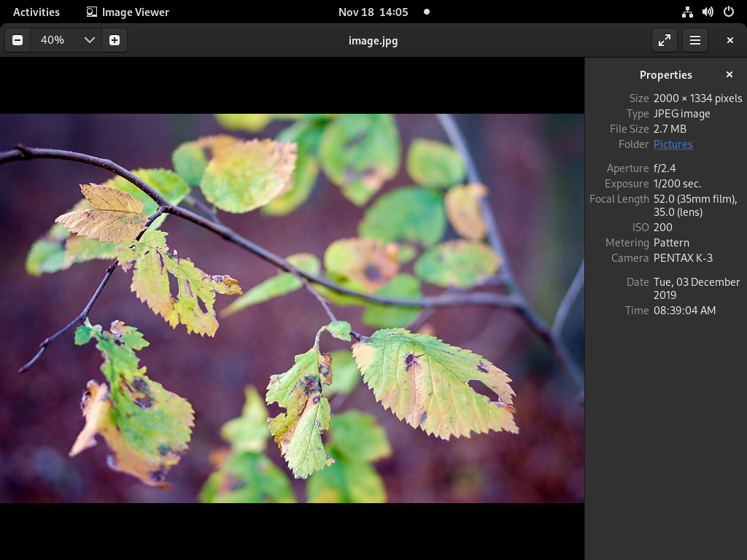Click the Properties panel heading
The height and width of the screenshot is (560, 747).
tap(665, 75)
